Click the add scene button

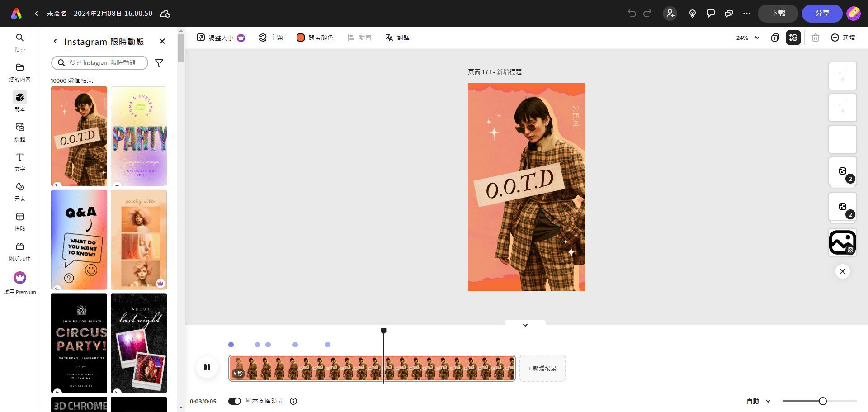pos(542,368)
